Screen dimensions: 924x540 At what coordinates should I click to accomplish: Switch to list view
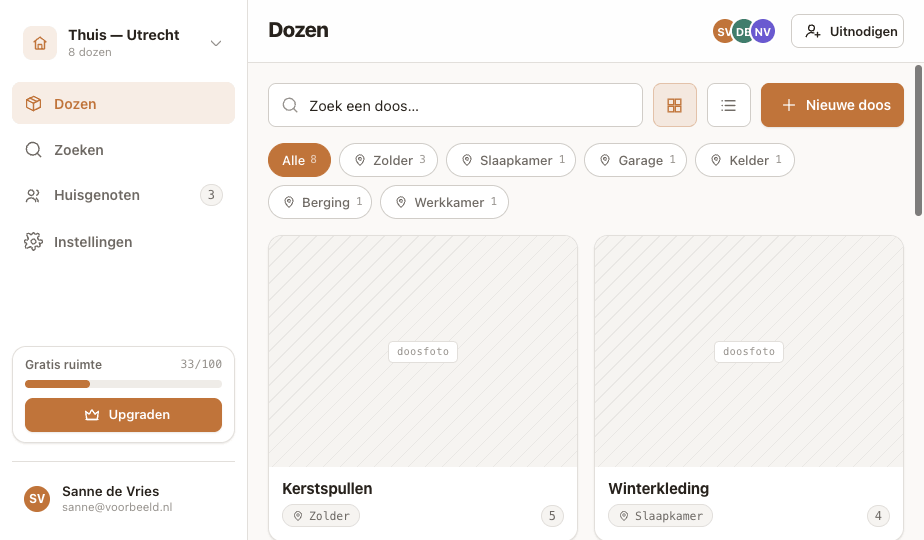point(728,105)
